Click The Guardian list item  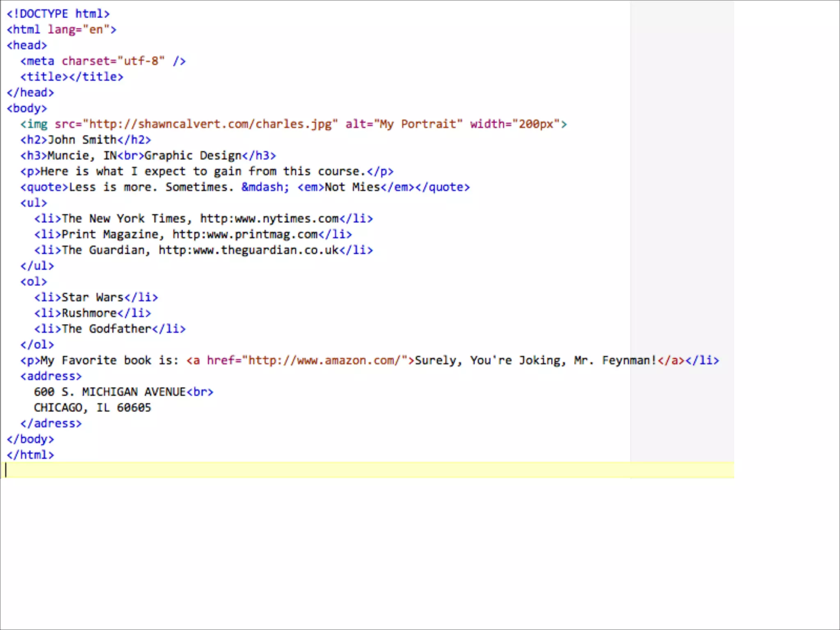click(203, 250)
